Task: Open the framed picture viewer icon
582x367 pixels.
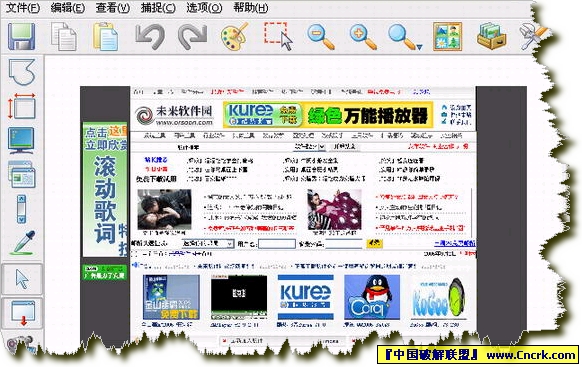Action: pos(448,36)
